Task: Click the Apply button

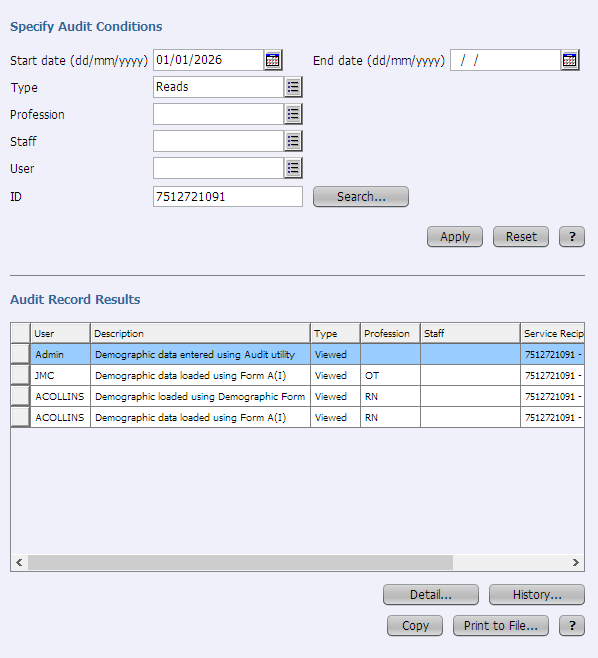Action: click(x=455, y=237)
